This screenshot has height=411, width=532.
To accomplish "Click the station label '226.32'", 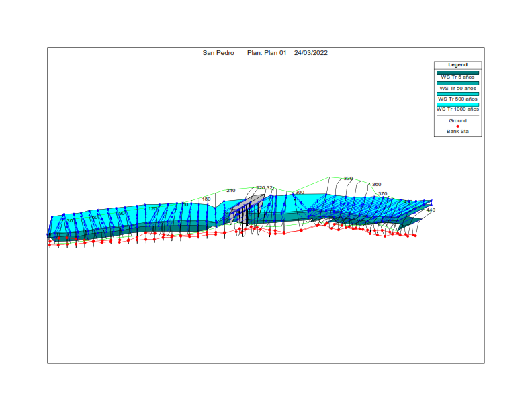I will 264,187.
